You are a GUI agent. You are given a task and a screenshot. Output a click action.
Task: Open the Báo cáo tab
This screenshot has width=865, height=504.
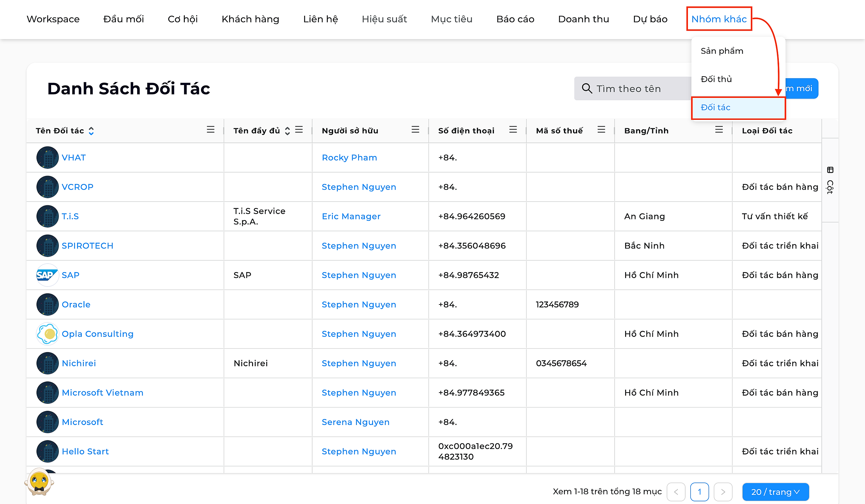click(515, 19)
